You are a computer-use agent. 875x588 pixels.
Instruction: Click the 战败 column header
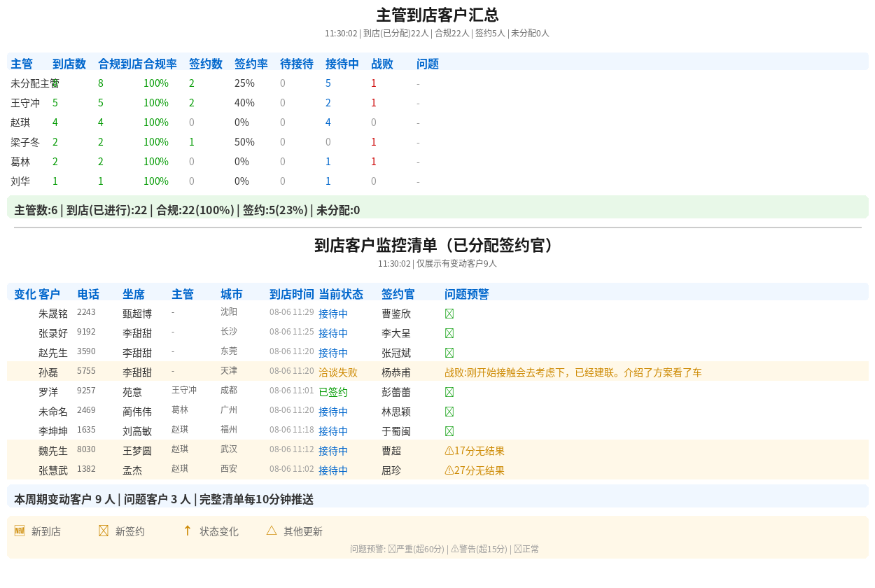tap(382, 64)
